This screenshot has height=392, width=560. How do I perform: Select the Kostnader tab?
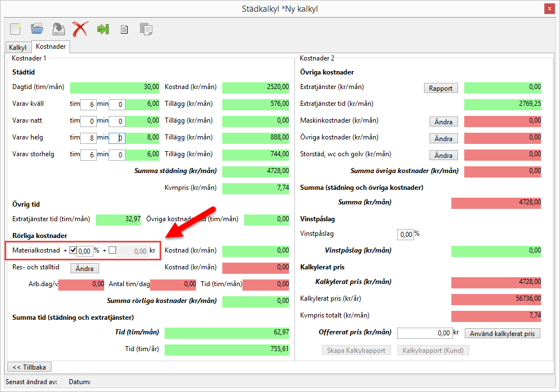[x=51, y=47]
